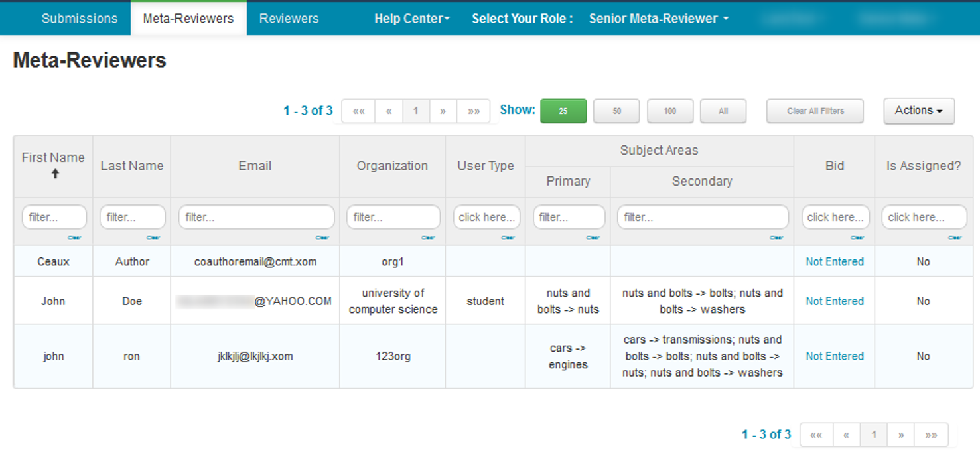Clear the Secondary subject filter
This screenshot has width=980, height=471.
point(776,237)
